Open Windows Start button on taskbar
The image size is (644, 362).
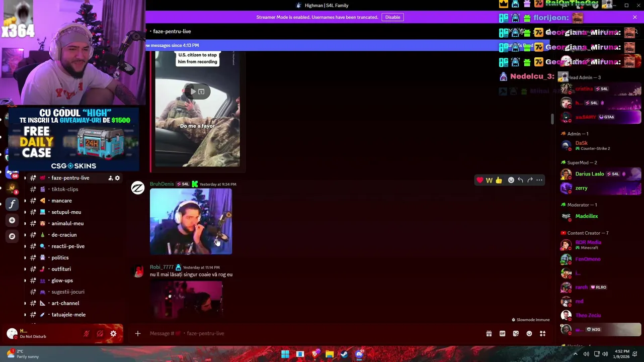tap(285, 354)
